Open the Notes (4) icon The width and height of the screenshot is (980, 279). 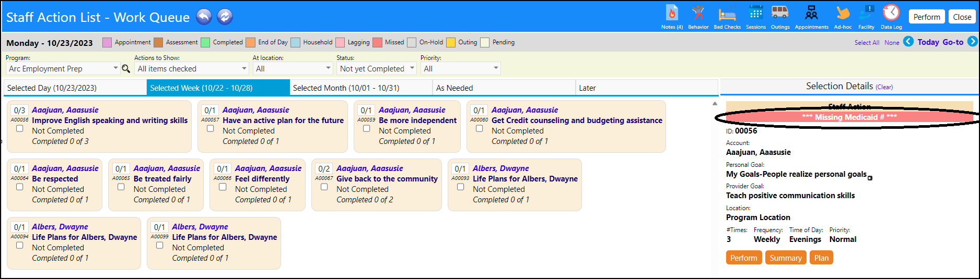click(x=672, y=16)
